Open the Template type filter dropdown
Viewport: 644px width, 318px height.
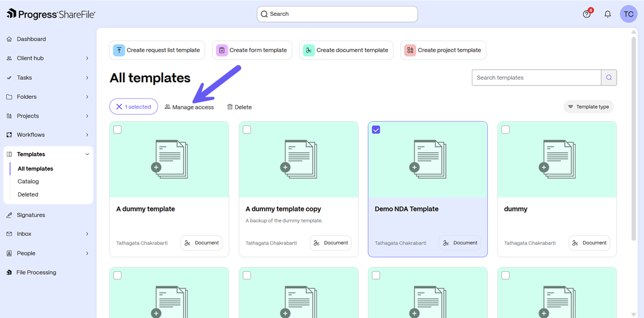(x=588, y=107)
